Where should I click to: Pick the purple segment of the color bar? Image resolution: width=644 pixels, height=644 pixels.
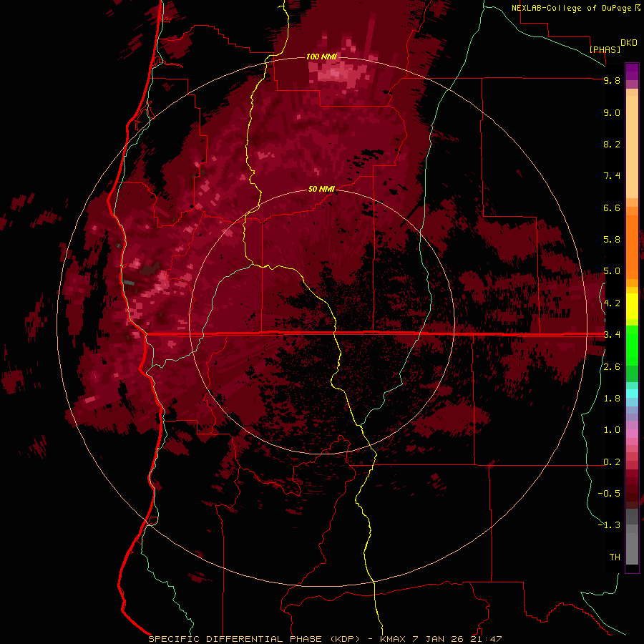pyautogui.click(x=632, y=72)
